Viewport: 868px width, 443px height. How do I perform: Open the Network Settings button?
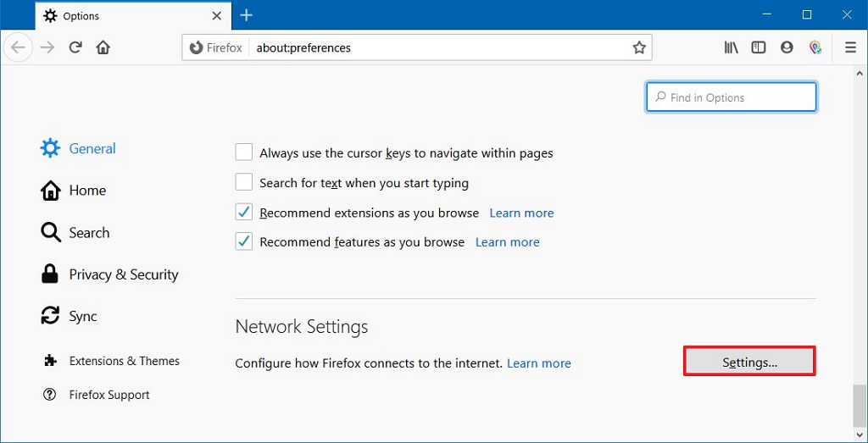(x=749, y=362)
